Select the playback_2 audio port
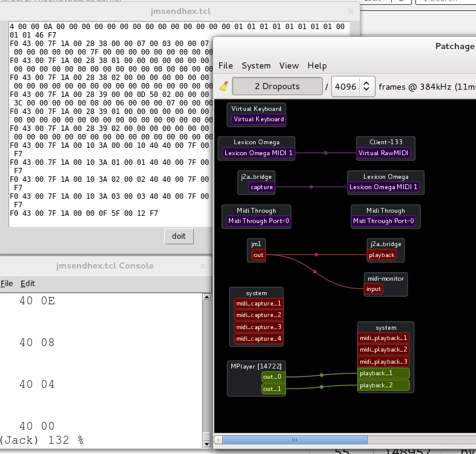This screenshot has height=454, width=476. pos(383,386)
